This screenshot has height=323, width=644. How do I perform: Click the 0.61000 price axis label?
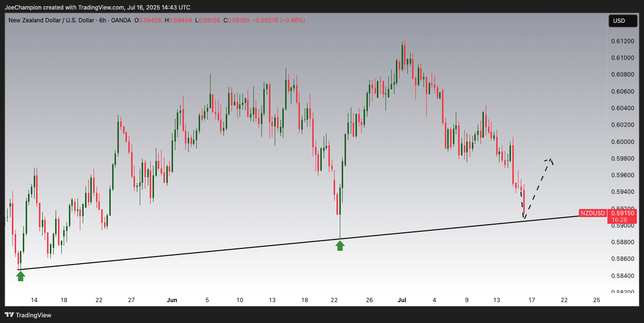[622, 58]
